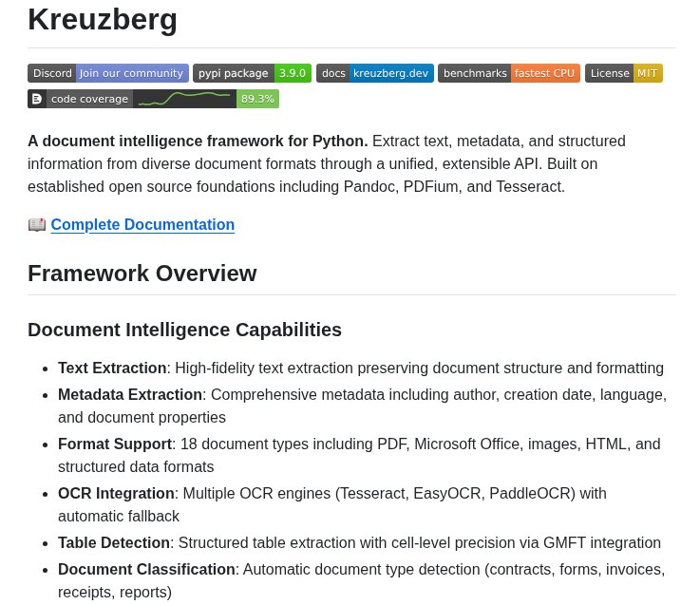Click the Kreuzberg main heading
The height and width of the screenshot is (605, 700).
pos(103,20)
